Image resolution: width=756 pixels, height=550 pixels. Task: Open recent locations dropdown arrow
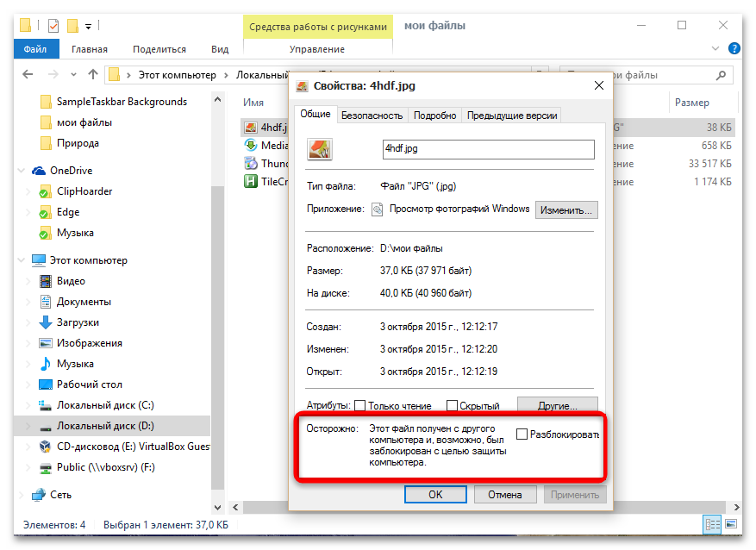73,75
